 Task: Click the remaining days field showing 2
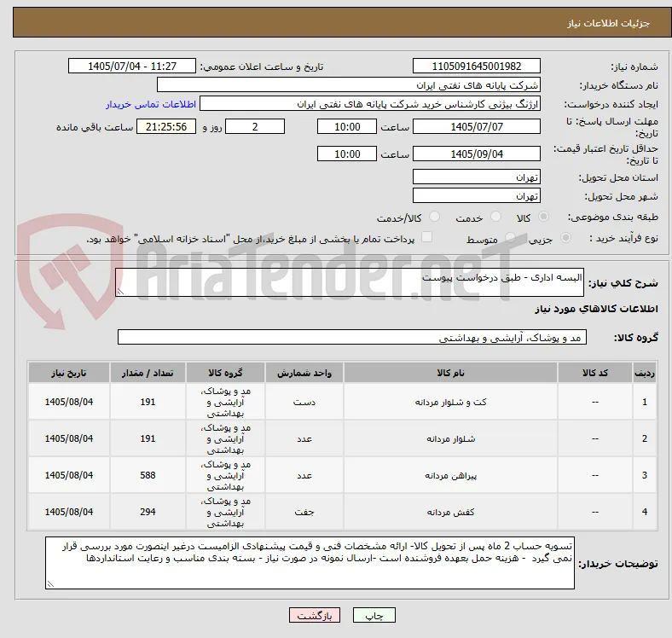[x=255, y=127]
